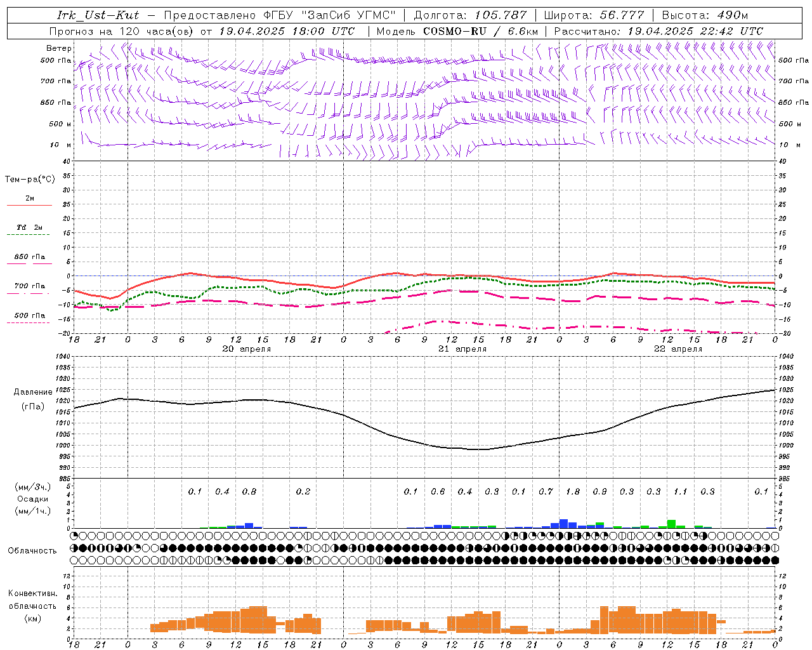This screenshot has width=812, height=650.
Task: Click the precipitation value 0.2
Action: point(303,491)
